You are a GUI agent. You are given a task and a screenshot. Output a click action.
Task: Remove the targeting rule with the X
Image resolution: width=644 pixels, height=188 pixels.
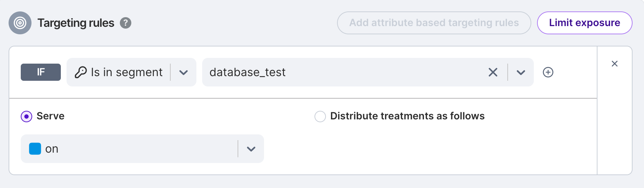coord(614,64)
